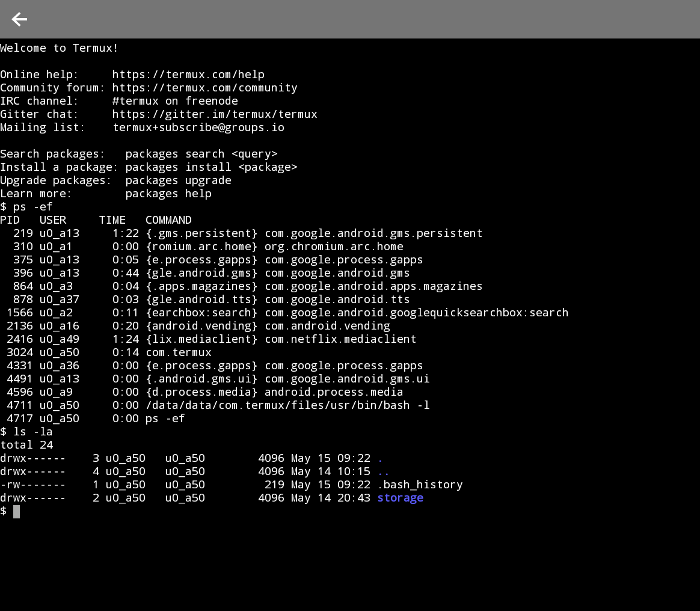This screenshot has width=700, height=611.
Task: Click the 'packages help' text
Action: [168, 194]
